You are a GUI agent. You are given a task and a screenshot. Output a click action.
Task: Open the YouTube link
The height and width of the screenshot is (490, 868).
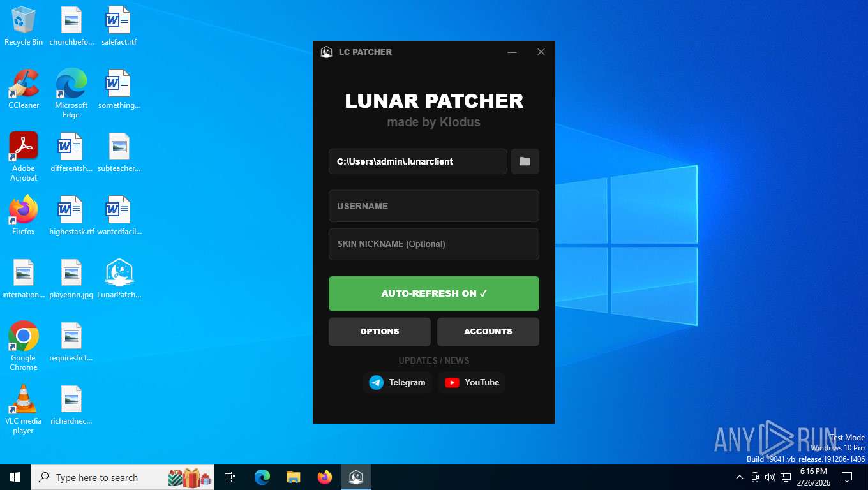(x=472, y=382)
